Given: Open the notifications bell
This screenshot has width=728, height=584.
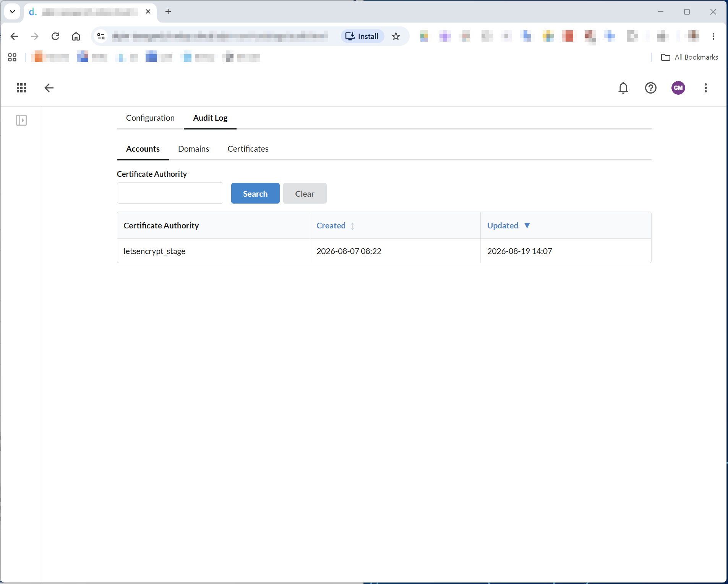Looking at the screenshot, I should (623, 88).
